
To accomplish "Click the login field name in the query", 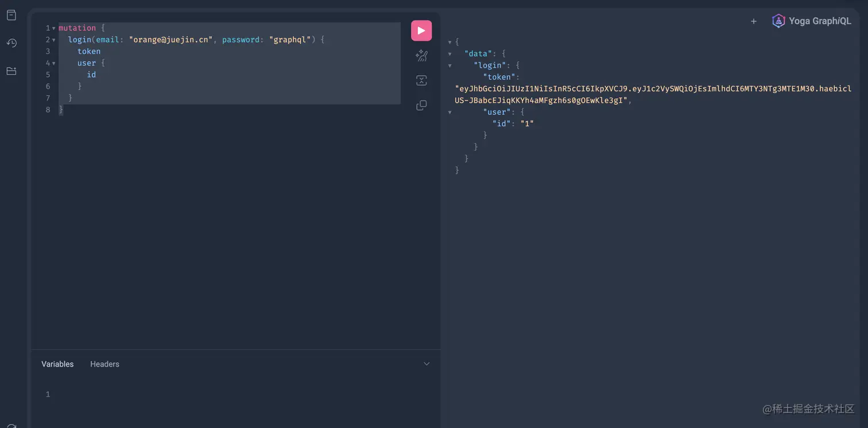I will pyautogui.click(x=80, y=40).
